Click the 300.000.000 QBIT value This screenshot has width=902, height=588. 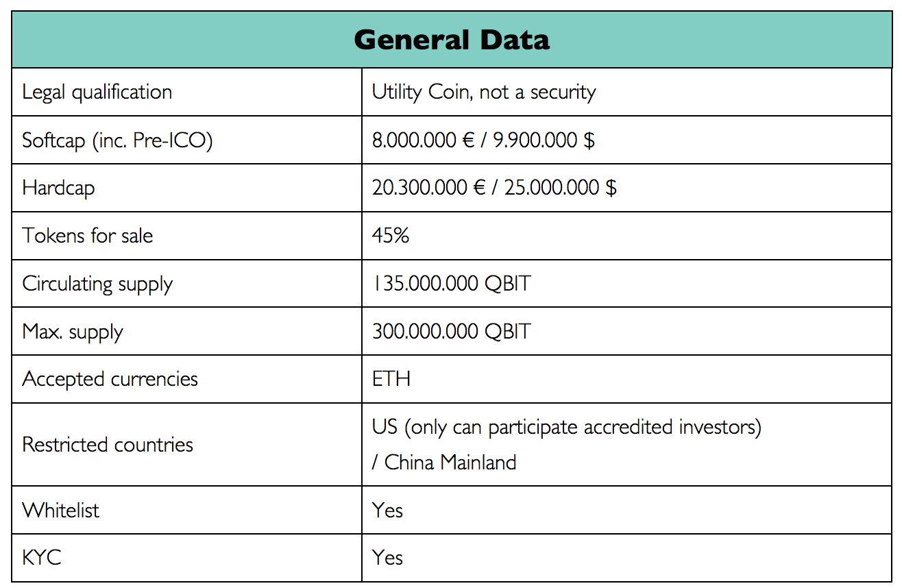click(452, 332)
